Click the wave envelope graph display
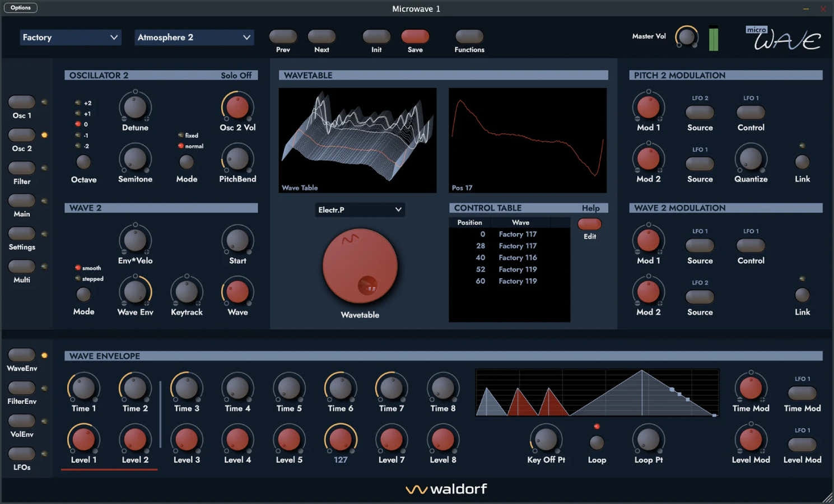The height and width of the screenshot is (504, 834). (597, 393)
